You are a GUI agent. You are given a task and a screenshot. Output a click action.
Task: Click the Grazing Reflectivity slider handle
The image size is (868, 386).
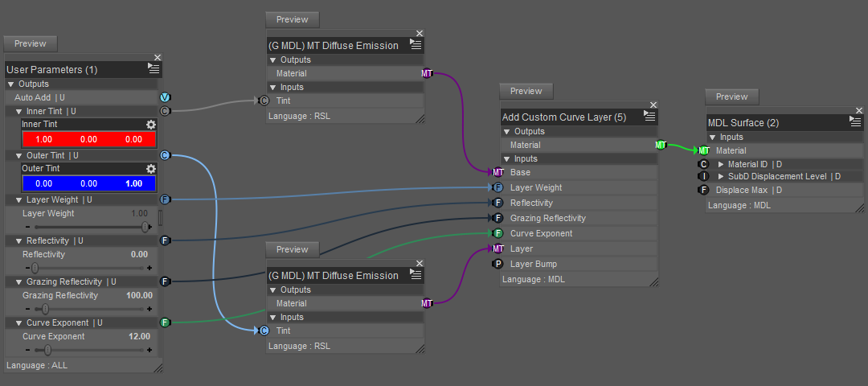45,309
